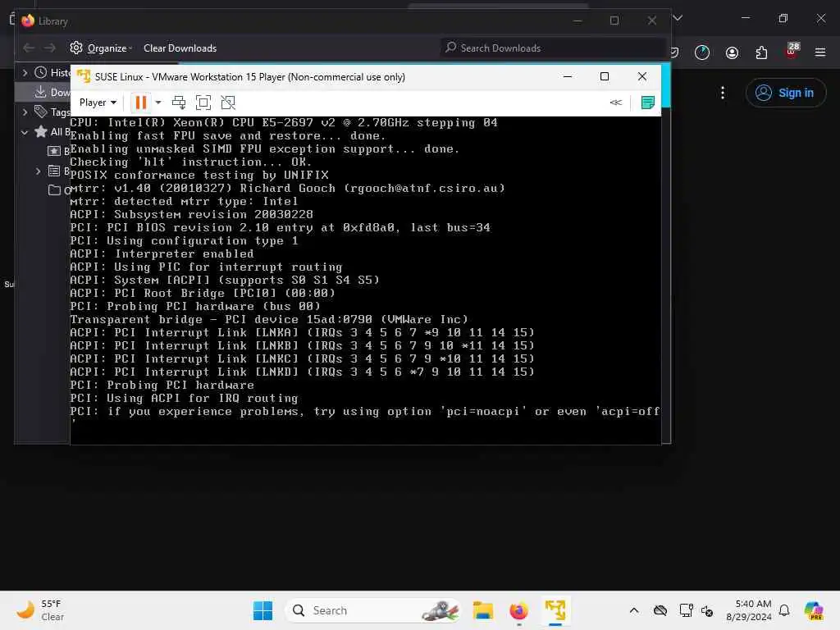Enter VMware full screen mode
Viewport: 840px width, 630px height.
click(x=203, y=103)
